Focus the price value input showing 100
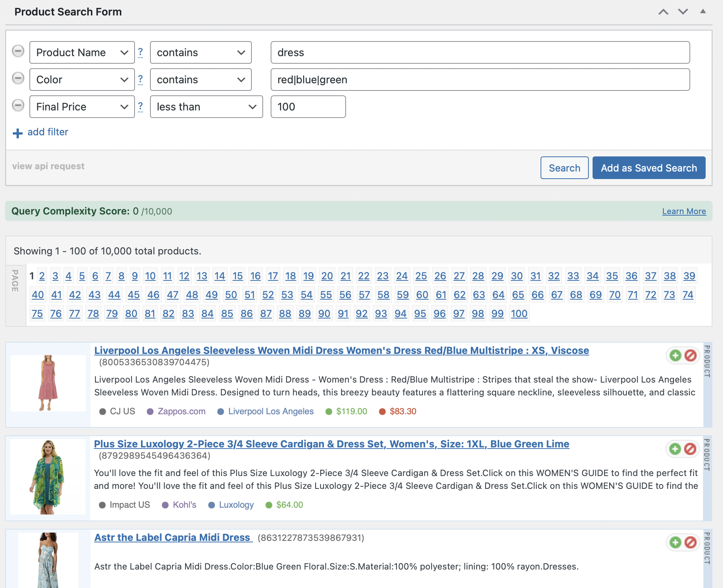Screen dimensions: 723x588 (308, 107)
